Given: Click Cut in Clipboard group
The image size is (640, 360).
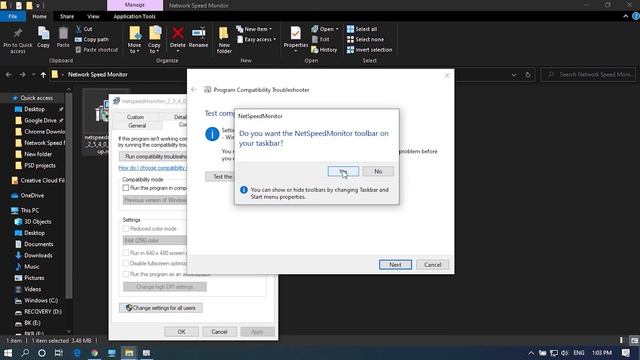Looking at the screenshot, I should (x=84, y=29).
